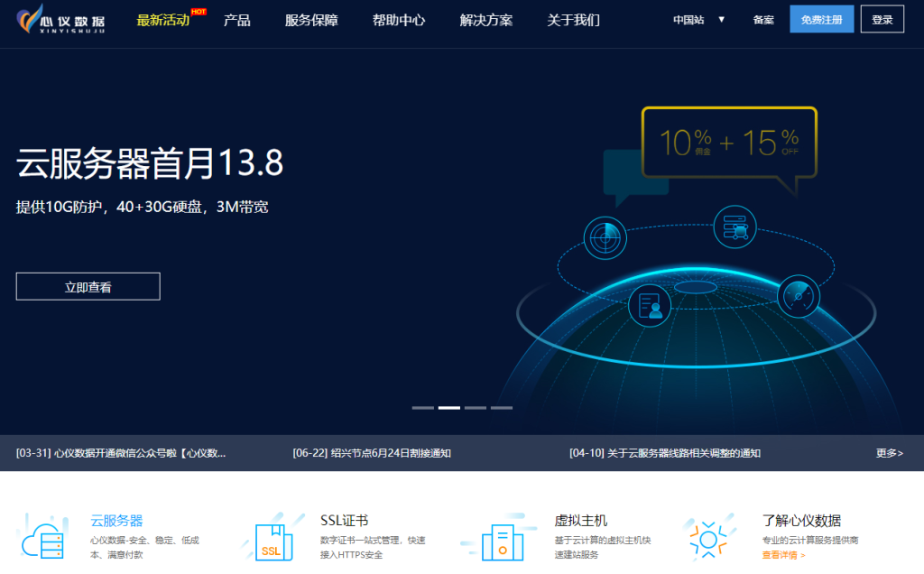This screenshot has height=574, width=924.
Task: Open the [04-10] 云服务器线路调整 notice
Action: (x=665, y=452)
